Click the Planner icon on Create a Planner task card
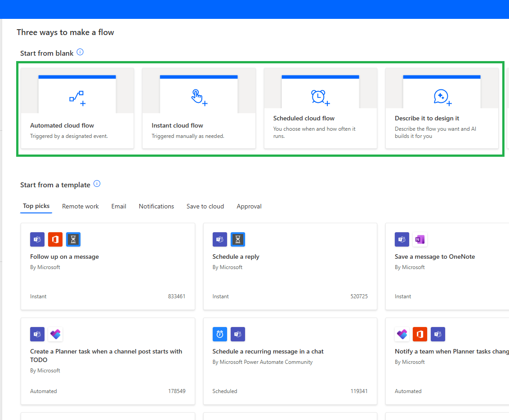 click(x=55, y=334)
